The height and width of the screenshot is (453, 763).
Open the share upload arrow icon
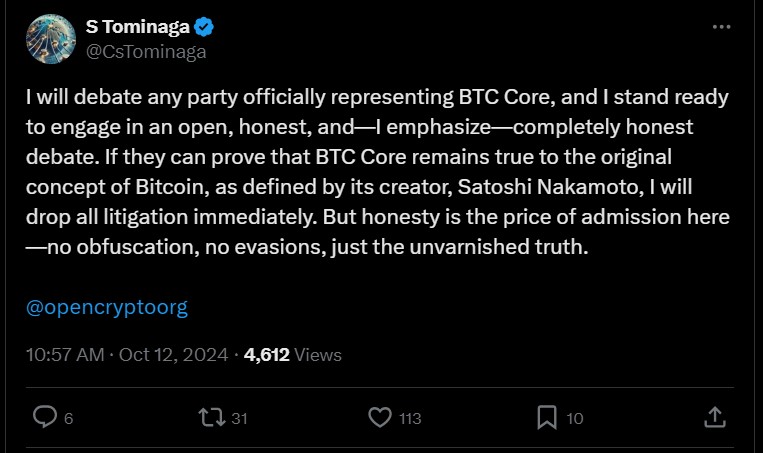pos(715,417)
